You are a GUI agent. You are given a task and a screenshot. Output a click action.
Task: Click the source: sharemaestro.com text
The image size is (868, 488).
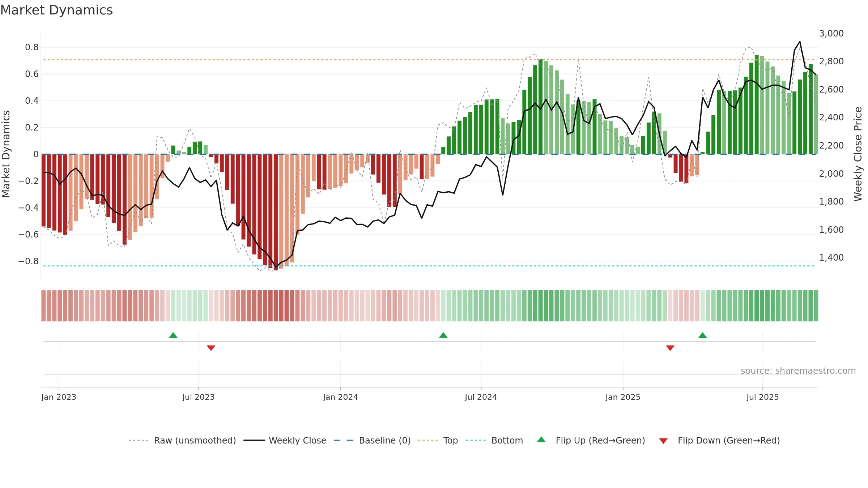coord(798,371)
